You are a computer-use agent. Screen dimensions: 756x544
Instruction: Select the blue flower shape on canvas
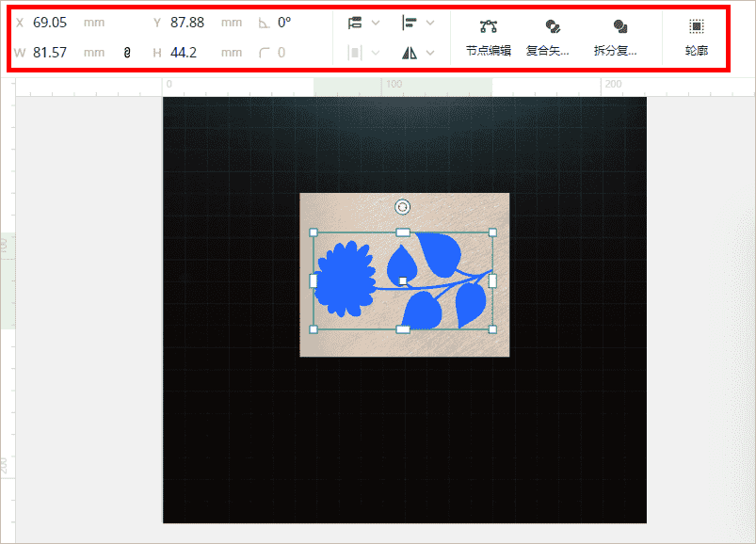point(346,280)
